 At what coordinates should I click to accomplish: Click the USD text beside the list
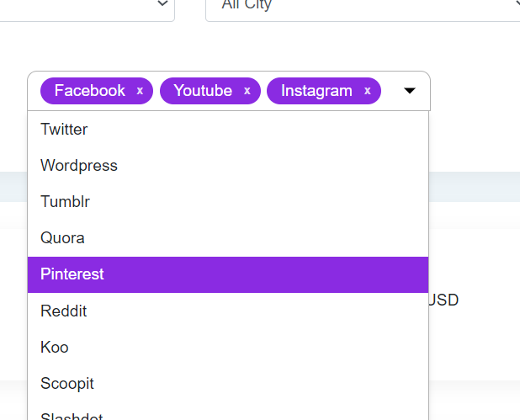click(x=443, y=300)
